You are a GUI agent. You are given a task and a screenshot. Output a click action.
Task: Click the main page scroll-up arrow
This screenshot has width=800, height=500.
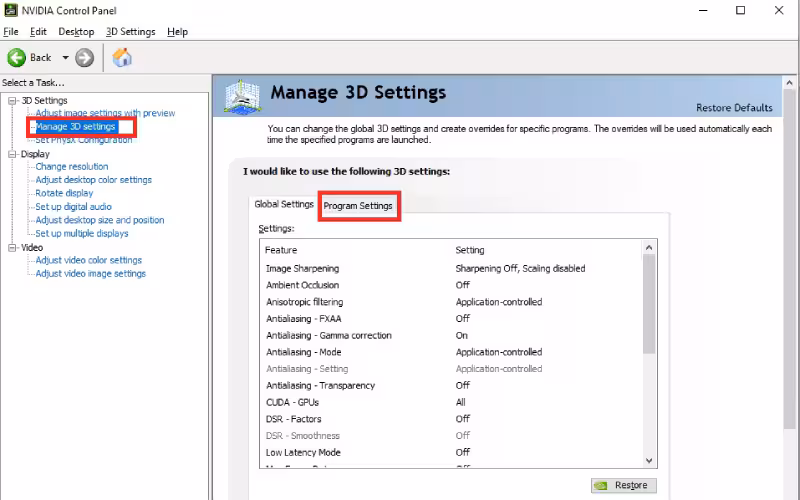pyautogui.click(x=790, y=83)
